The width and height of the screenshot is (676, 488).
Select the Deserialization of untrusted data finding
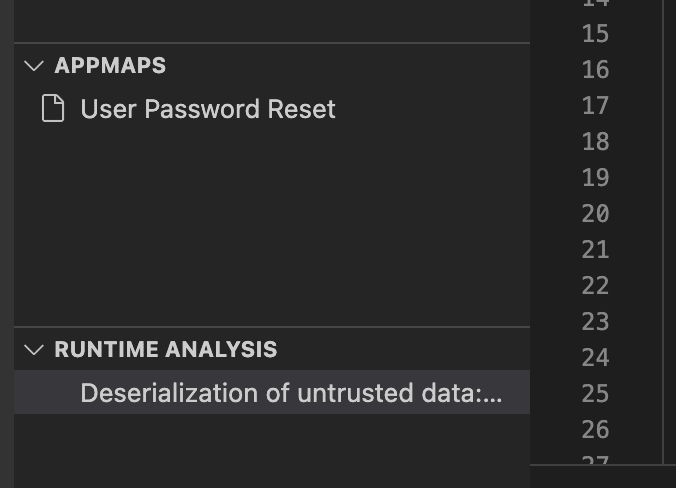[272, 392]
